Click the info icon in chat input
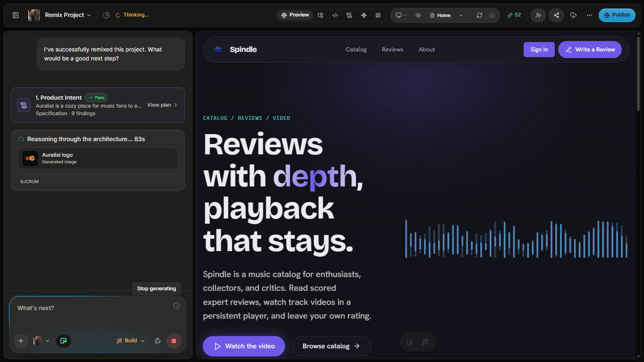 tap(176, 306)
